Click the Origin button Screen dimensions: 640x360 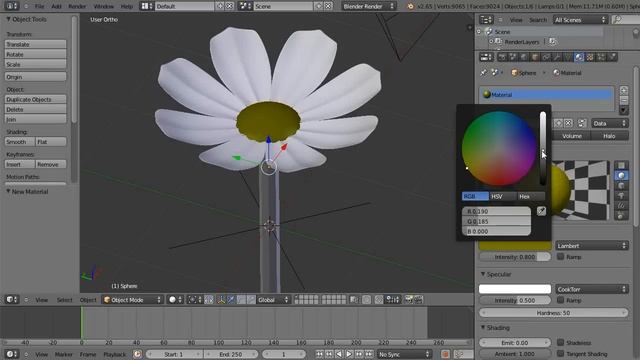(36, 77)
